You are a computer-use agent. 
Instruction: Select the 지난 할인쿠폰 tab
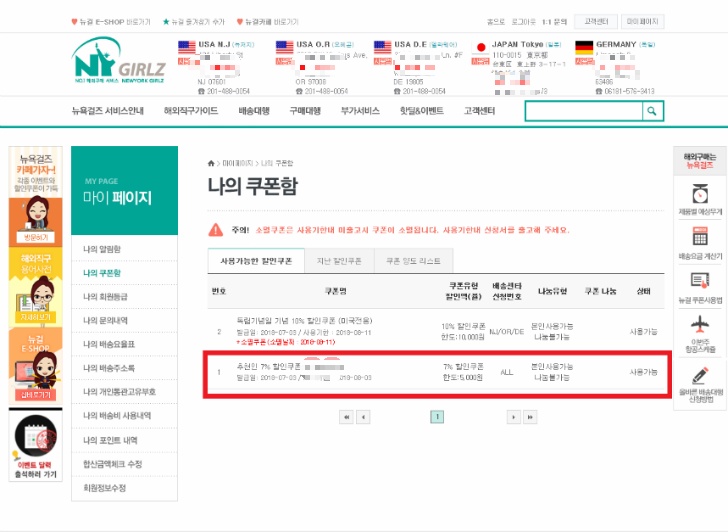(339, 261)
